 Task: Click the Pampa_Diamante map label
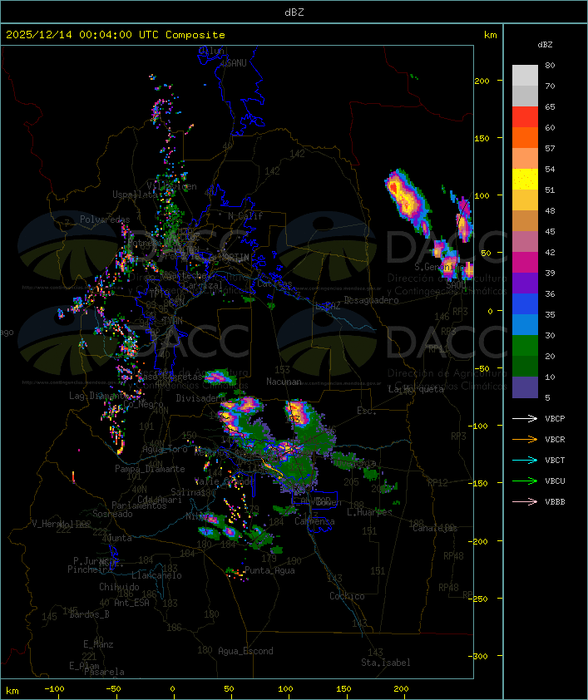[x=150, y=469]
